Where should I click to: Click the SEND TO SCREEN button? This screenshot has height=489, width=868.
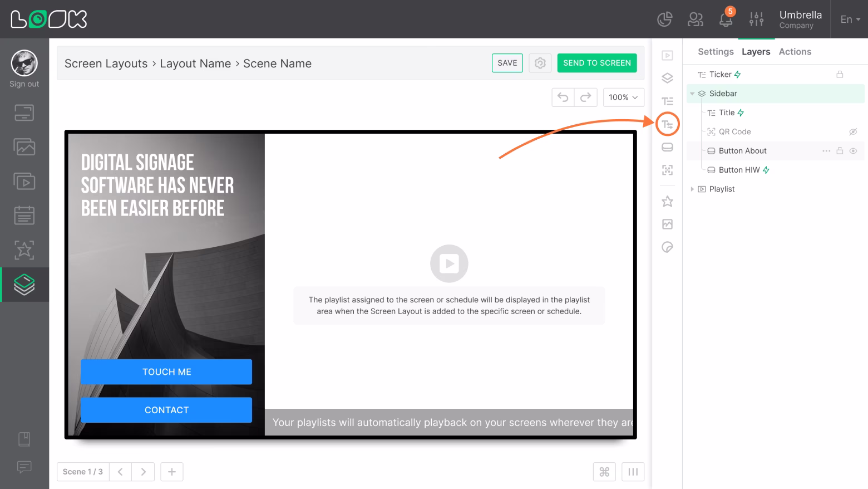click(x=596, y=63)
